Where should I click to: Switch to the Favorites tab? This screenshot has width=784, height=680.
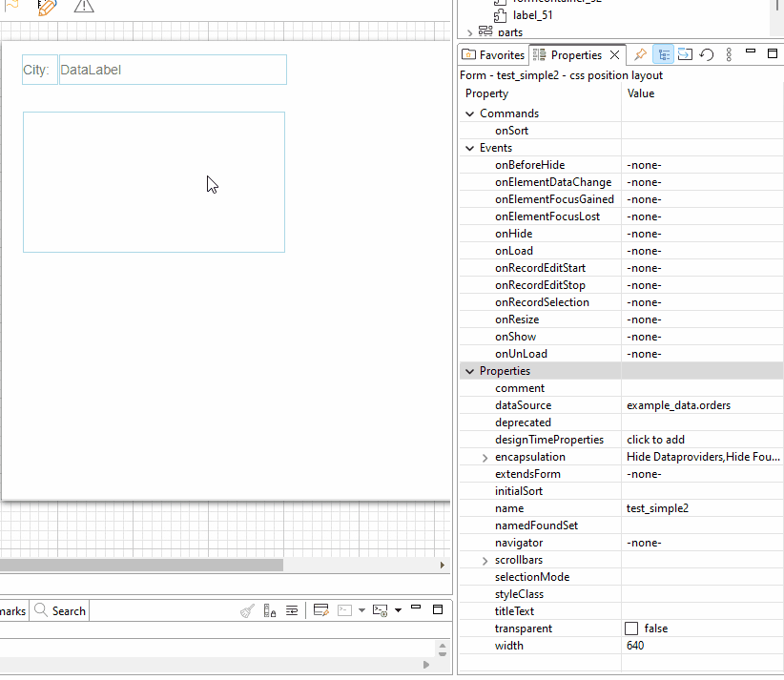pyautogui.click(x=494, y=54)
